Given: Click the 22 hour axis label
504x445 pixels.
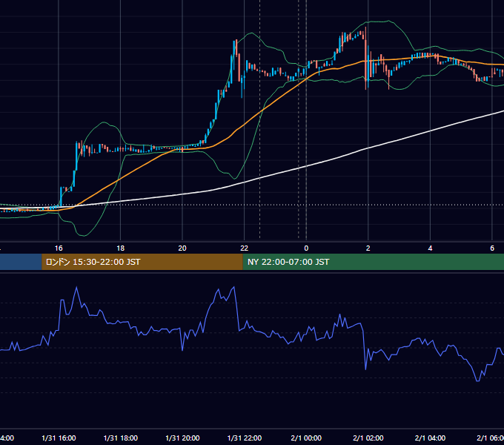Looking at the screenshot, I should coord(245,248).
